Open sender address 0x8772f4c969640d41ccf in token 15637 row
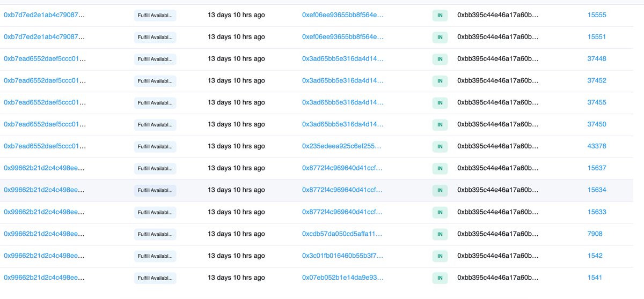This screenshot has height=299, width=644. point(343,168)
